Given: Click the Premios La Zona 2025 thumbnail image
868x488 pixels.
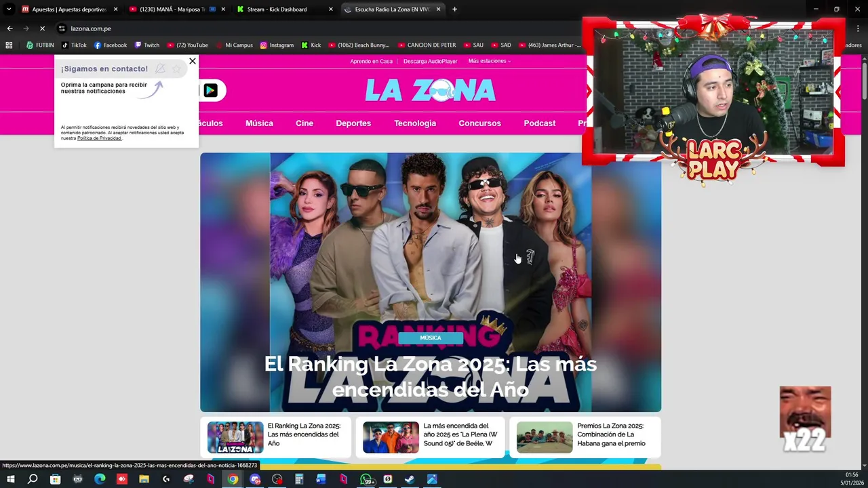Looking at the screenshot, I should click(x=545, y=437).
